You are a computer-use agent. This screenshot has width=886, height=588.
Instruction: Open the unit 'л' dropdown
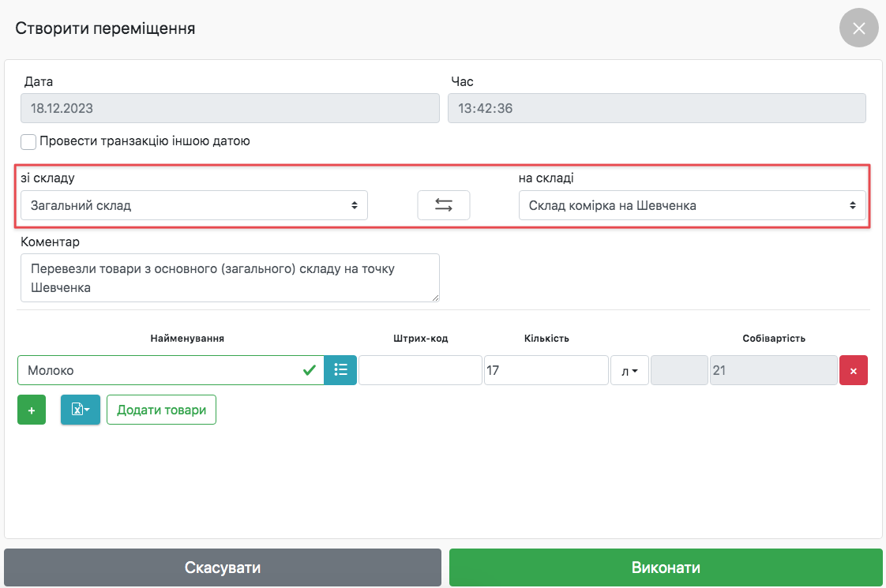coord(629,370)
